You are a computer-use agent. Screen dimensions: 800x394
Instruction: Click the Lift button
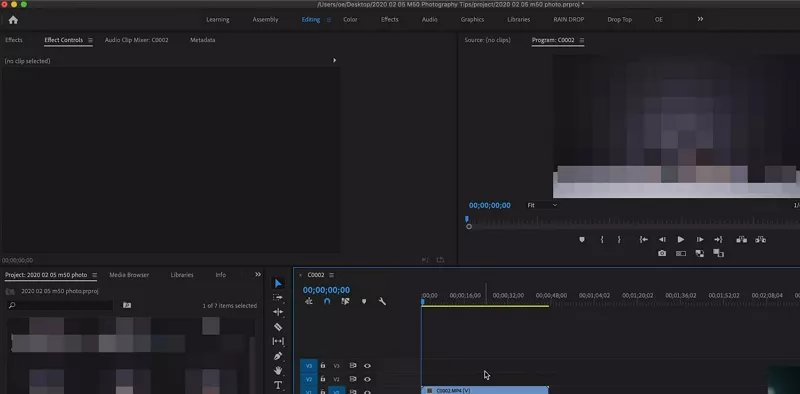click(741, 239)
